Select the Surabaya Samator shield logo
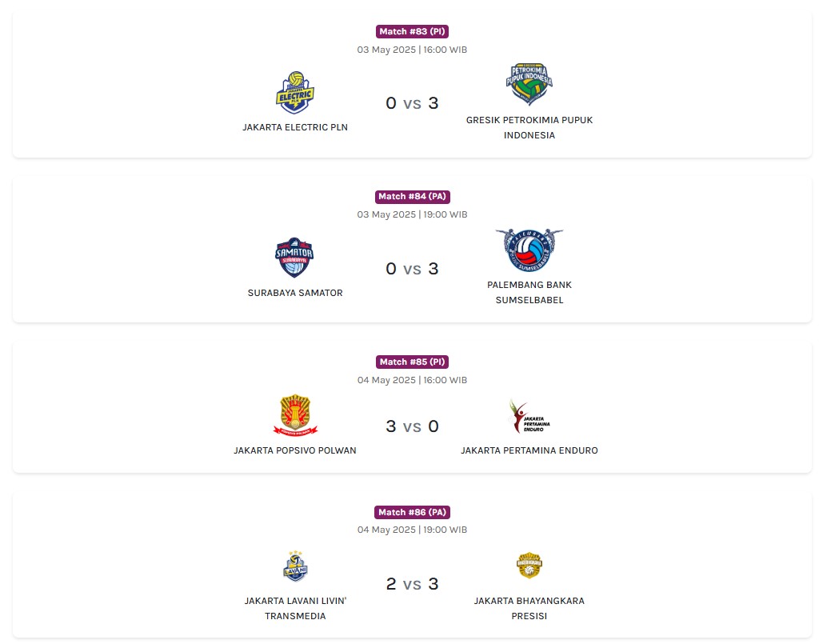This screenshot has height=644, width=823. [294, 258]
